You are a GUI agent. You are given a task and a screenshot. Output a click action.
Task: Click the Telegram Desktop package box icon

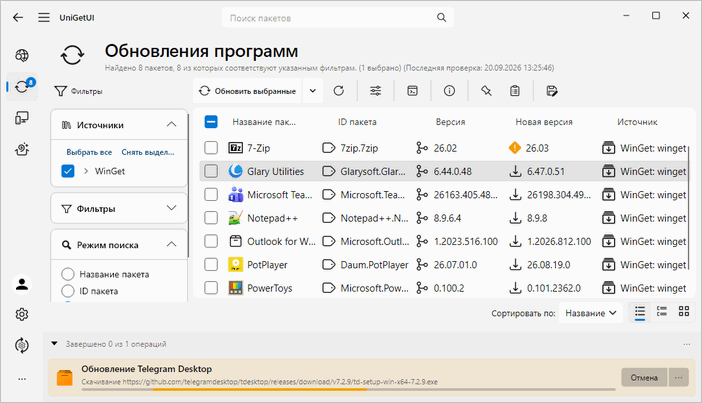(x=65, y=377)
